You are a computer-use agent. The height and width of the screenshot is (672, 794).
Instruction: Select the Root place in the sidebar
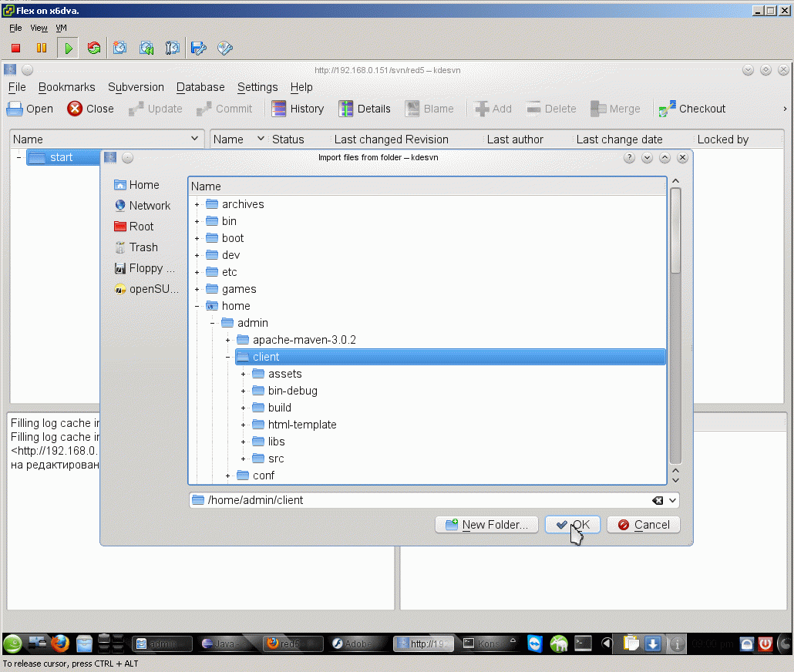coord(133,227)
